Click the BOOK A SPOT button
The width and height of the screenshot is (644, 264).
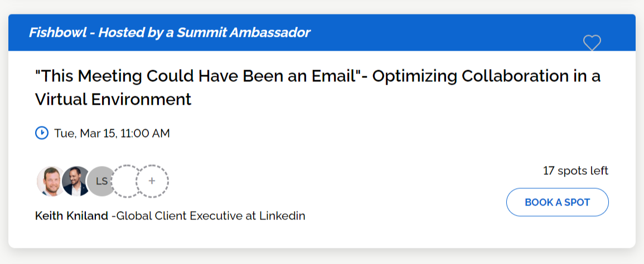click(x=557, y=202)
